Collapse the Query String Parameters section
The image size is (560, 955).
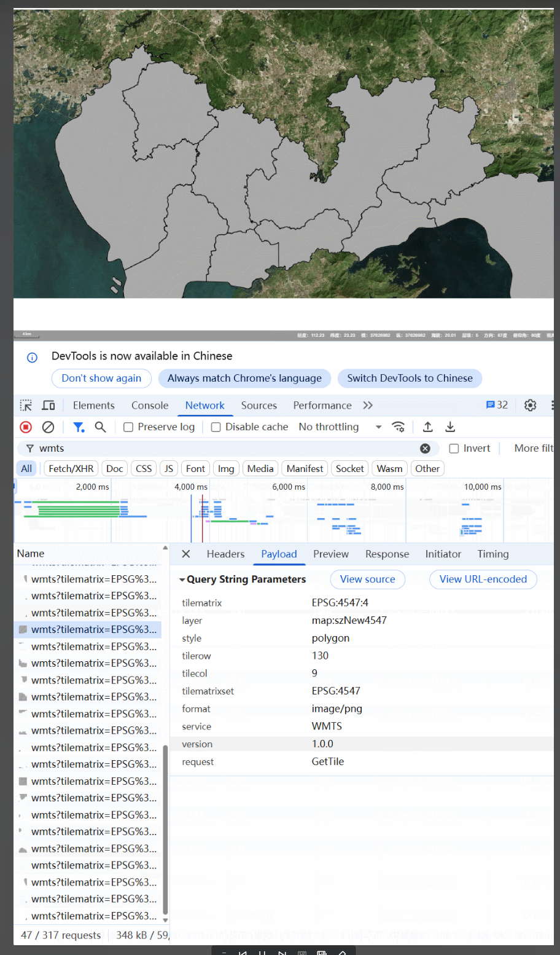pos(182,579)
